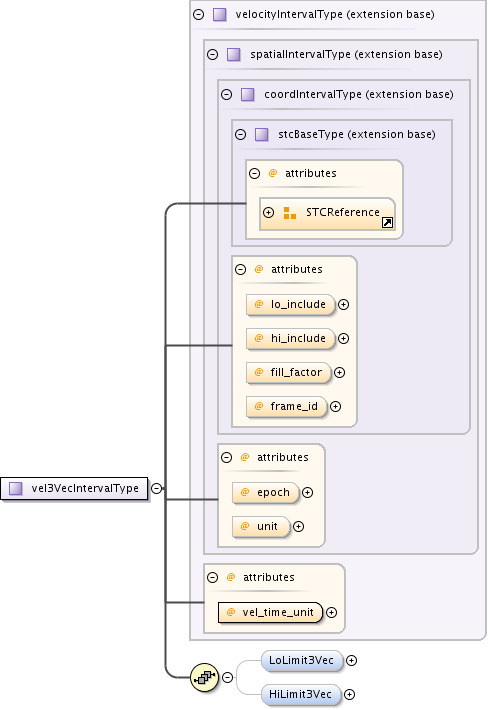
Task: Collapse the vel3VecIntervalType root node
Action: point(157,489)
